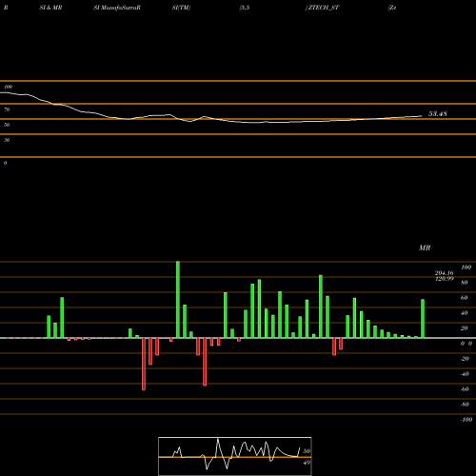Click the -60 label on MR axis

[465, 389]
